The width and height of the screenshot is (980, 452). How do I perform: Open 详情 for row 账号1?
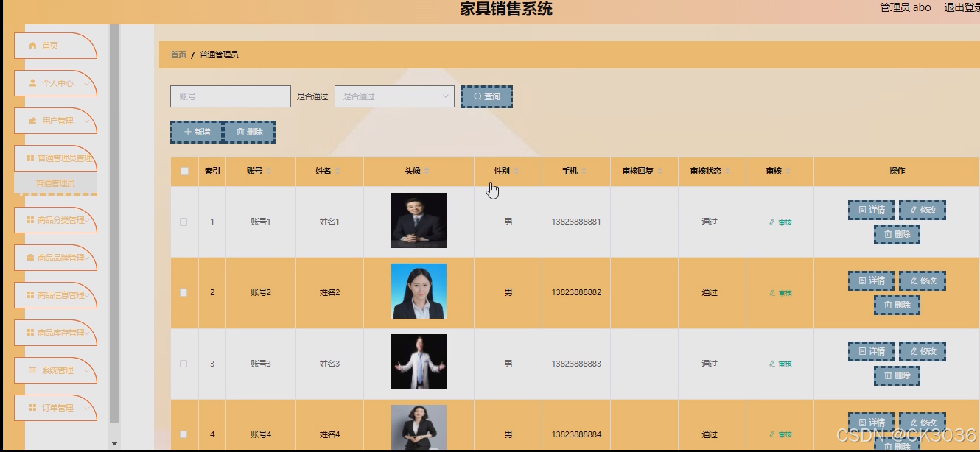pyautogui.click(x=872, y=210)
